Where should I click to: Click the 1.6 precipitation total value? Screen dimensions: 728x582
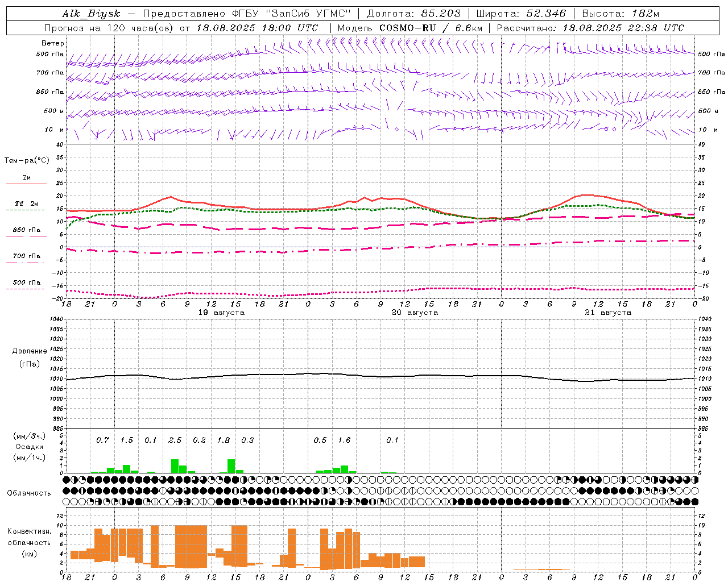(x=344, y=440)
